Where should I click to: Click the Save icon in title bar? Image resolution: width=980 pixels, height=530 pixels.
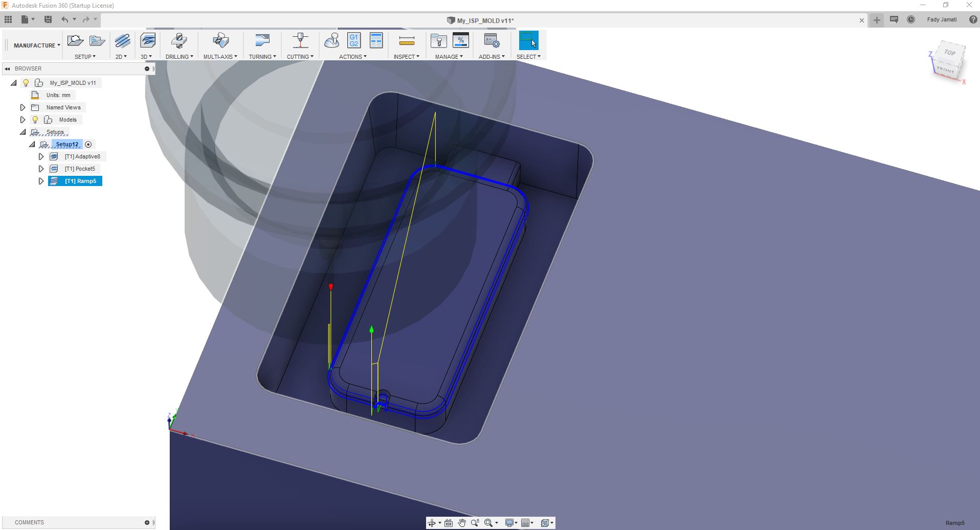point(48,19)
